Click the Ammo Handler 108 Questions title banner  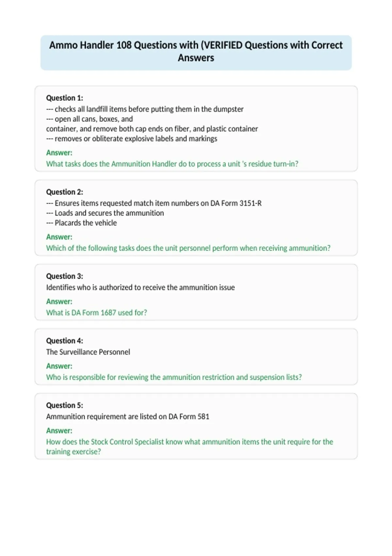196,53
